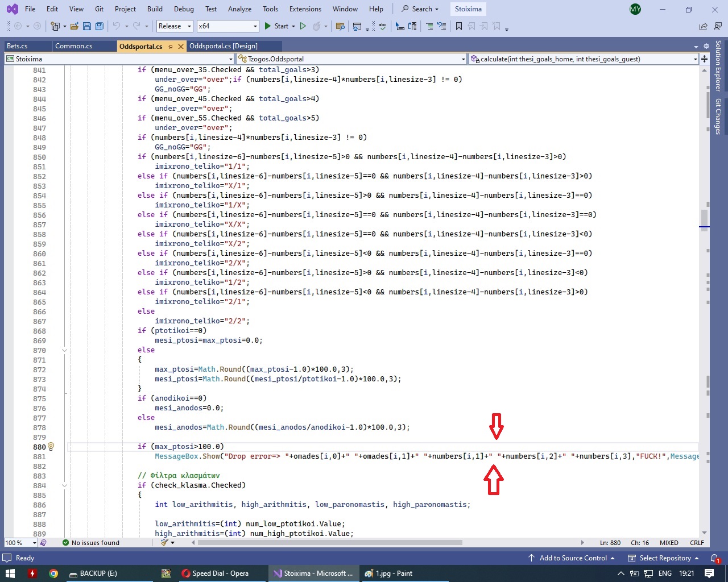
Task: Open Chrome from the taskbar
Action: [x=53, y=573]
